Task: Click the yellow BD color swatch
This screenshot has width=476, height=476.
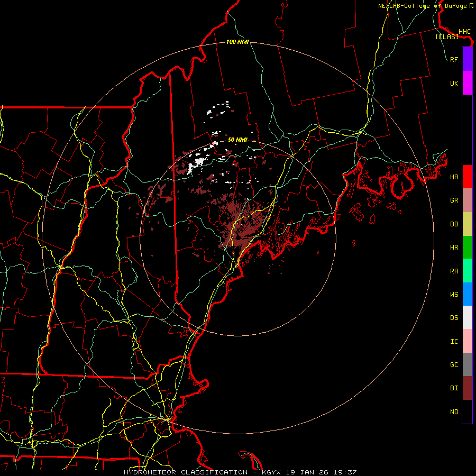Action: (467, 224)
